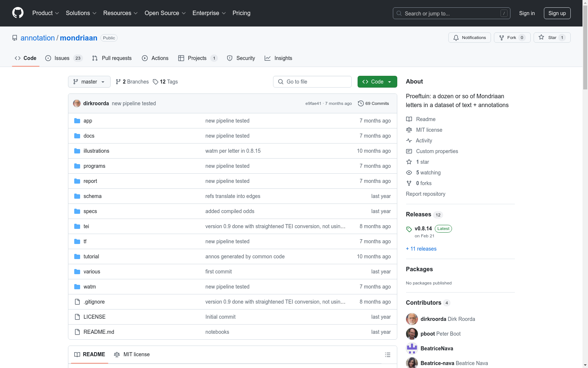Viewport: 588px width, 368px height.
Task: Expand the Open Source menu
Action: pos(165,13)
